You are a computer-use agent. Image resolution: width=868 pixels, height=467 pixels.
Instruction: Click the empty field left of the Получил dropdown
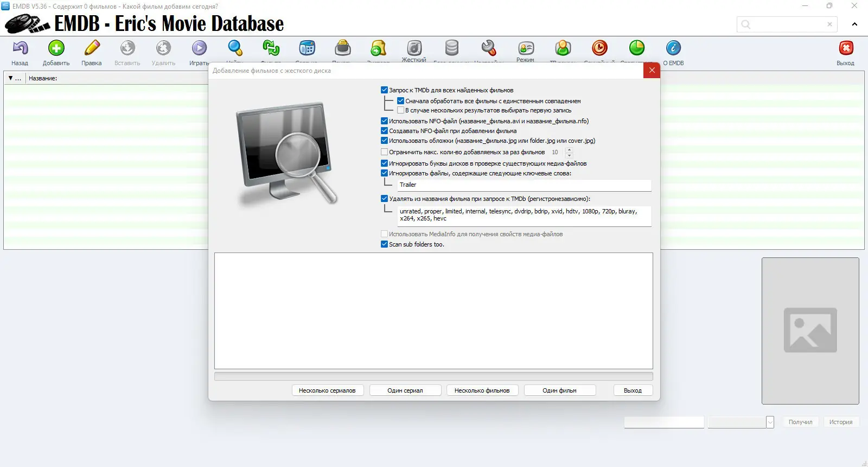(664, 422)
